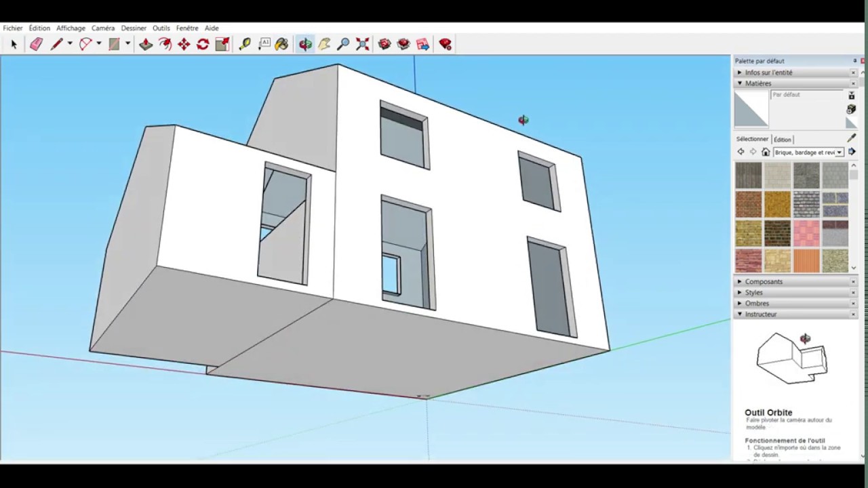This screenshot has width=868, height=488.
Task: Select the orange vertical siding swatch
Action: click(x=806, y=261)
